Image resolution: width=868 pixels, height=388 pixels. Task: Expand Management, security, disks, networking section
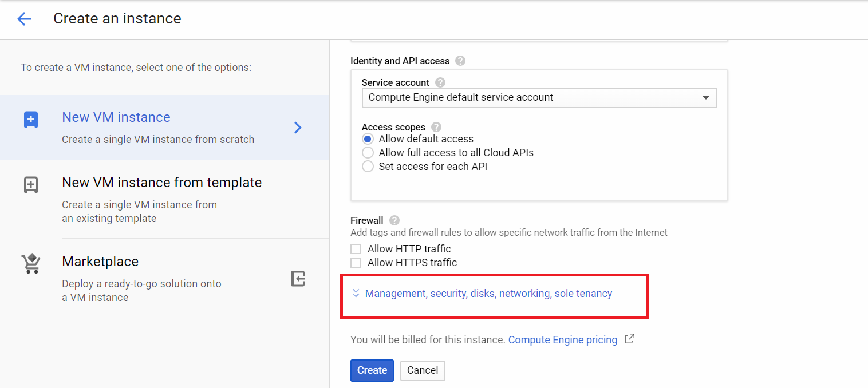tap(488, 294)
